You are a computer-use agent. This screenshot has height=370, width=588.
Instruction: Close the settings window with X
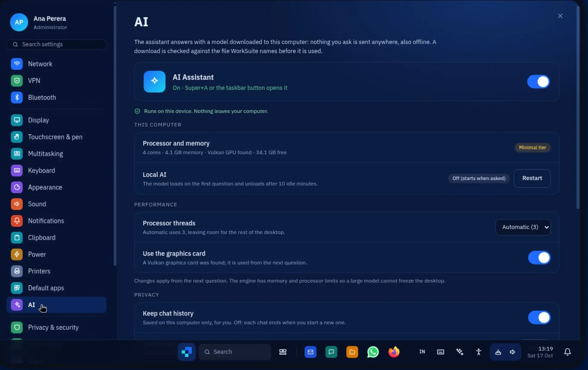560,16
